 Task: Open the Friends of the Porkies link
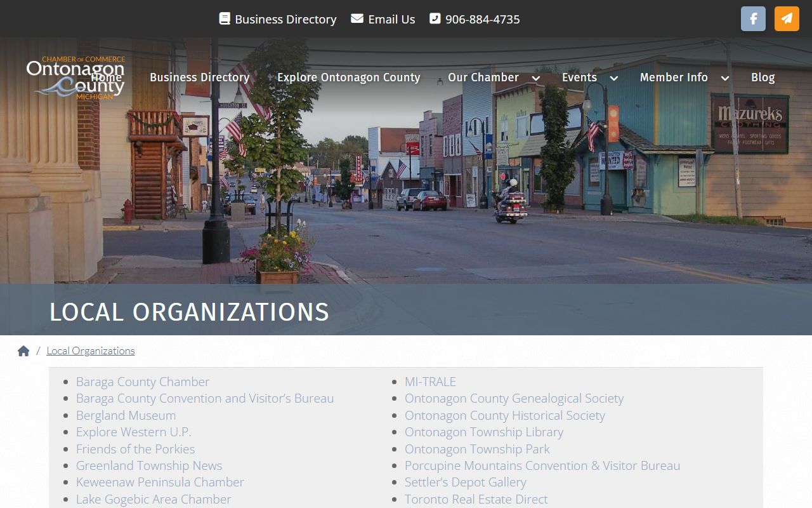[x=136, y=449]
